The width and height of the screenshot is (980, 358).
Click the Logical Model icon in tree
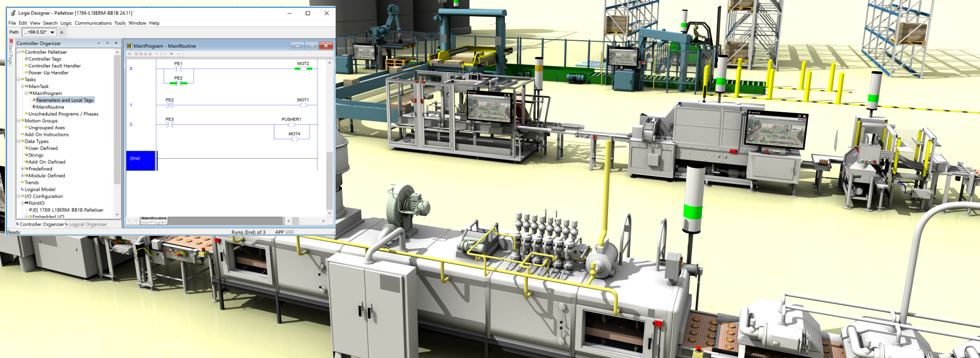(x=23, y=189)
